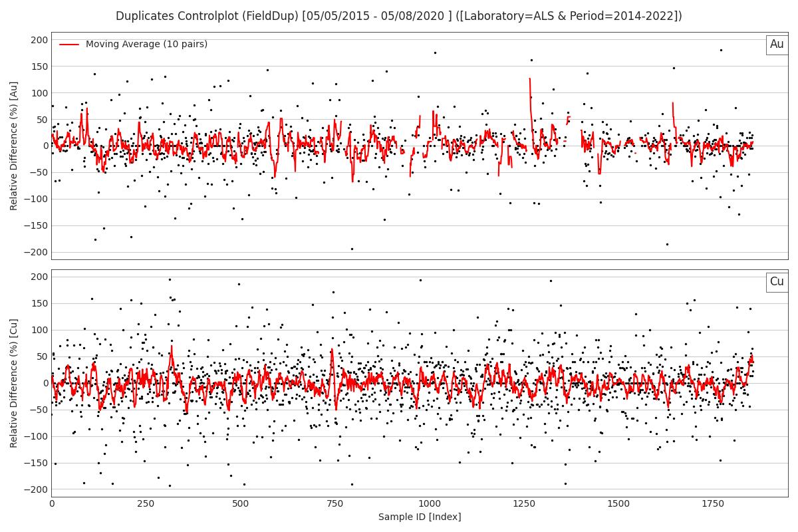This screenshot has height=532, width=798.
Task: Select the "150" y-tick in the Cu panel
Action: pos(40,303)
